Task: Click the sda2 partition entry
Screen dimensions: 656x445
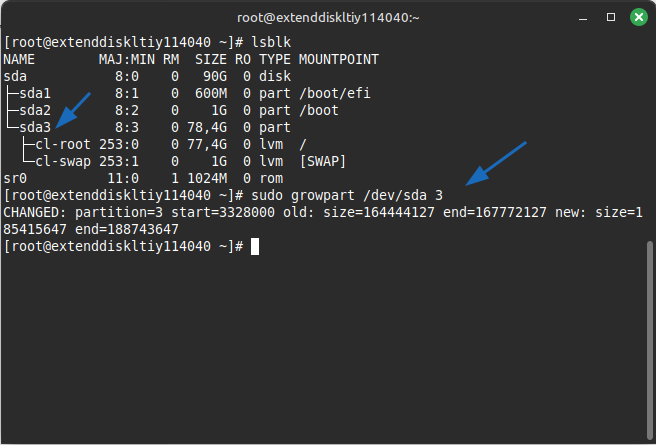Action: point(33,110)
